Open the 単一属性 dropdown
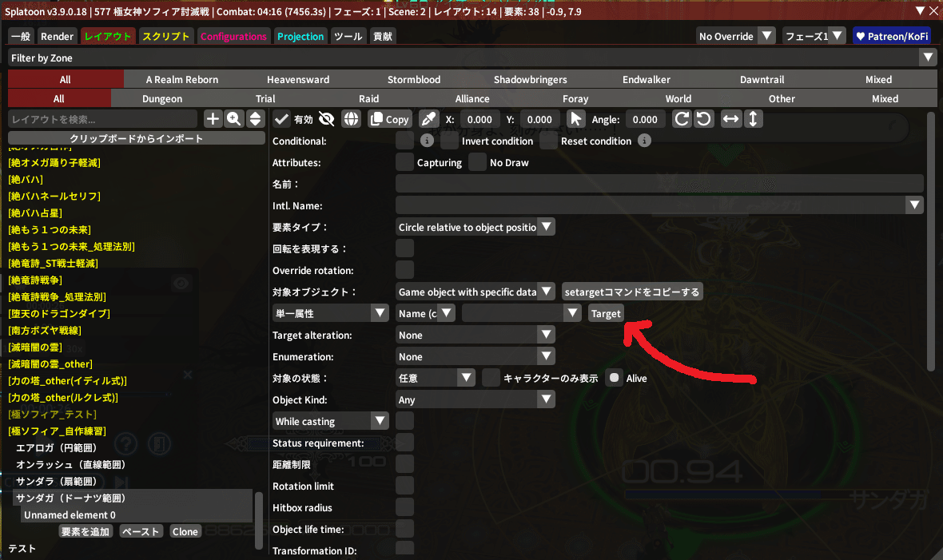This screenshot has width=943, height=560. coord(331,313)
